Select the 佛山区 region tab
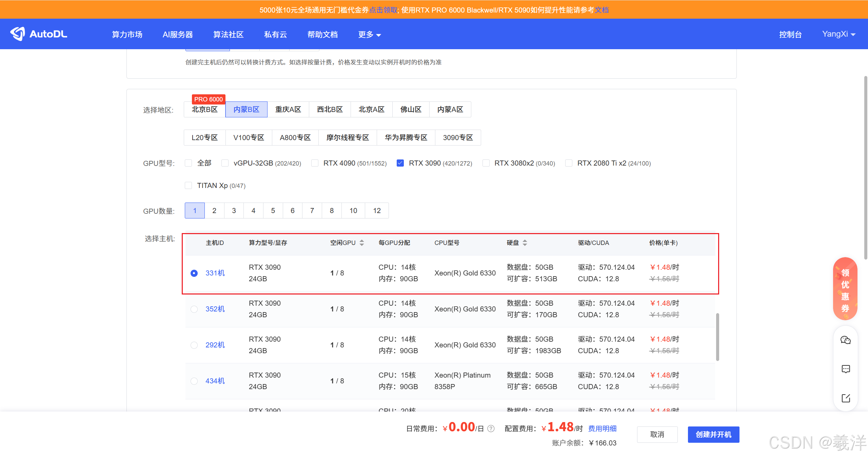The height and width of the screenshot is (457, 868). point(411,110)
